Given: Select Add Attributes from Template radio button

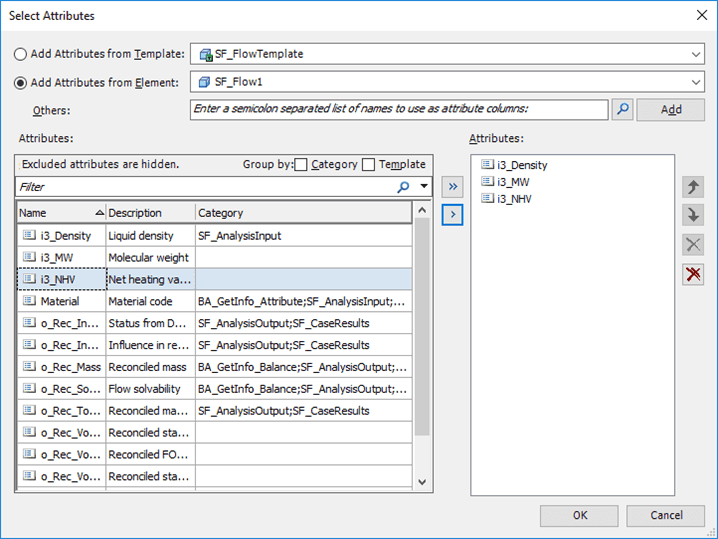Looking at the screenshot, I should click(20, 54).
